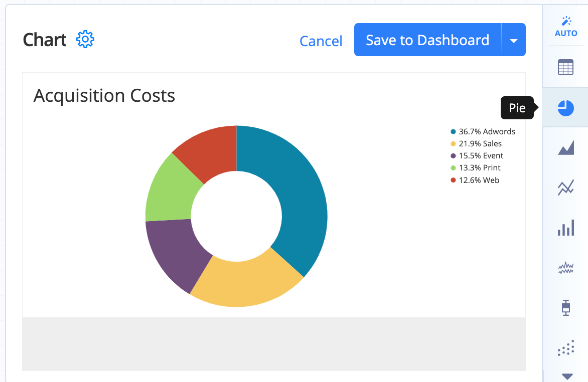Viewport: 588px width, 382px height.
Task: Select the line chart type
Action: pos(565,187)
